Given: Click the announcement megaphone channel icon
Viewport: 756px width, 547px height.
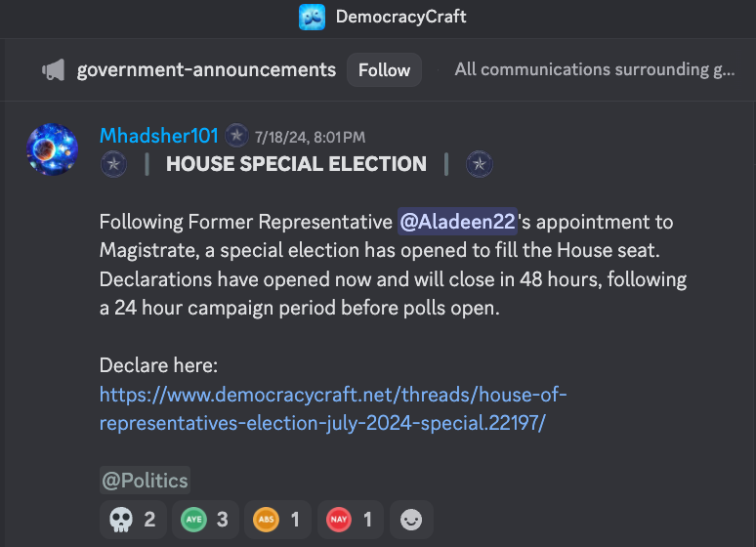Looking at the screenshot, I should coord(54,70).
